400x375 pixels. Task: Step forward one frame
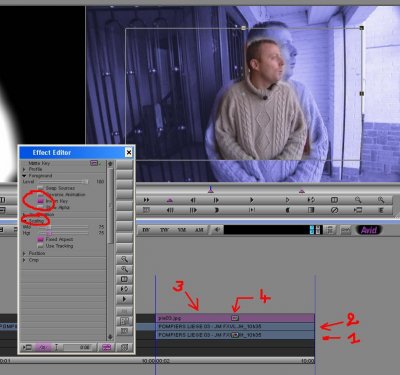(216, 200)
